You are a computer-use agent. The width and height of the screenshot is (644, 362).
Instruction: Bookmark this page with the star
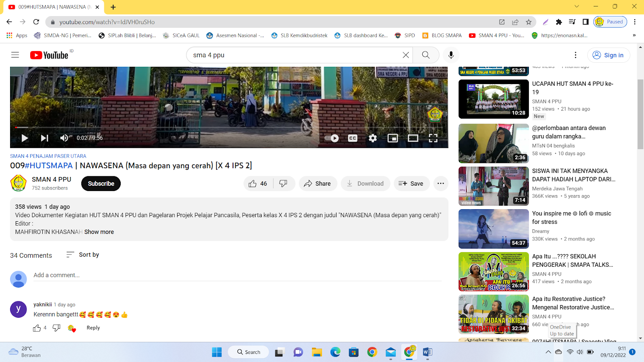point(528,22)
